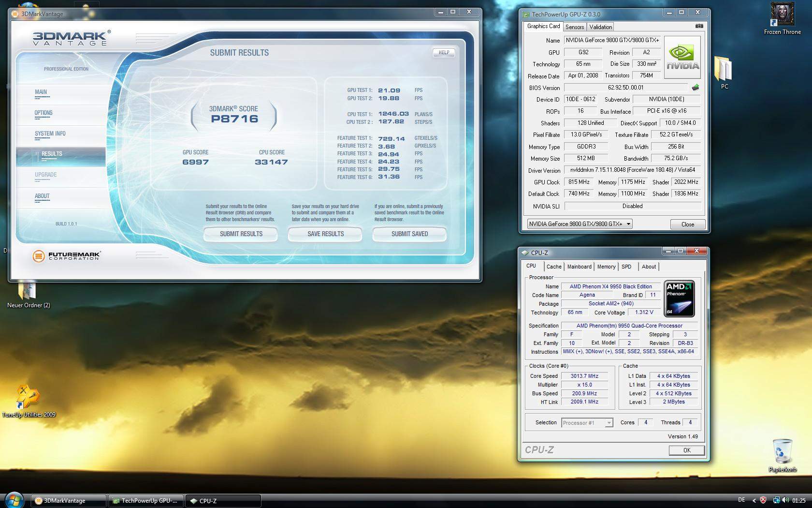Click the HELP button in 3DMark
This screenshot has width=812, height=508.
(444, 52)
